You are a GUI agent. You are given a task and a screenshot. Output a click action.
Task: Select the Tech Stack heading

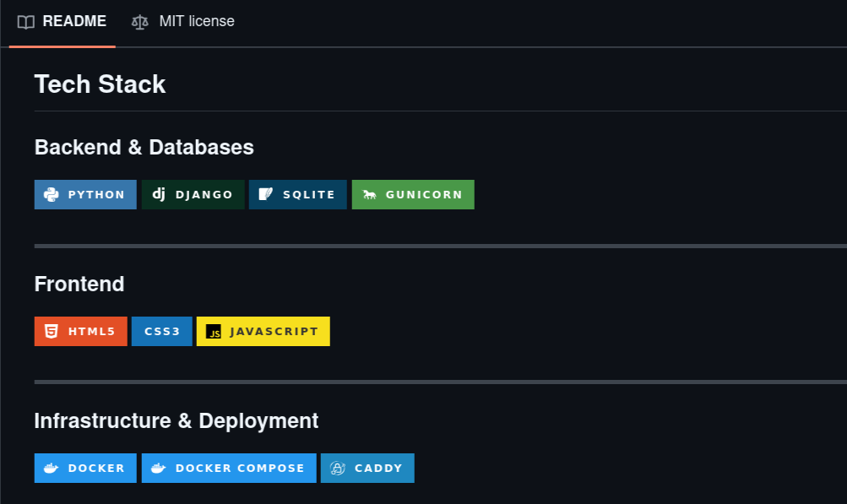100,84
